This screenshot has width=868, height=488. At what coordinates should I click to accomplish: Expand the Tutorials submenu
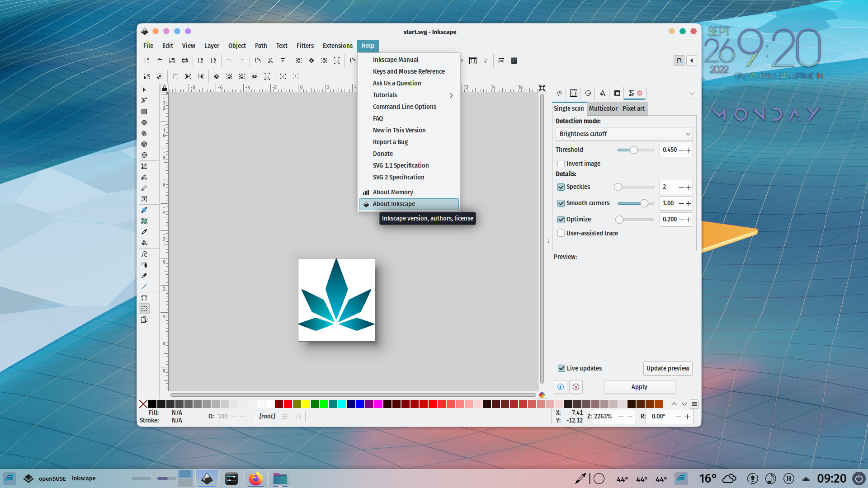point(410,95)
